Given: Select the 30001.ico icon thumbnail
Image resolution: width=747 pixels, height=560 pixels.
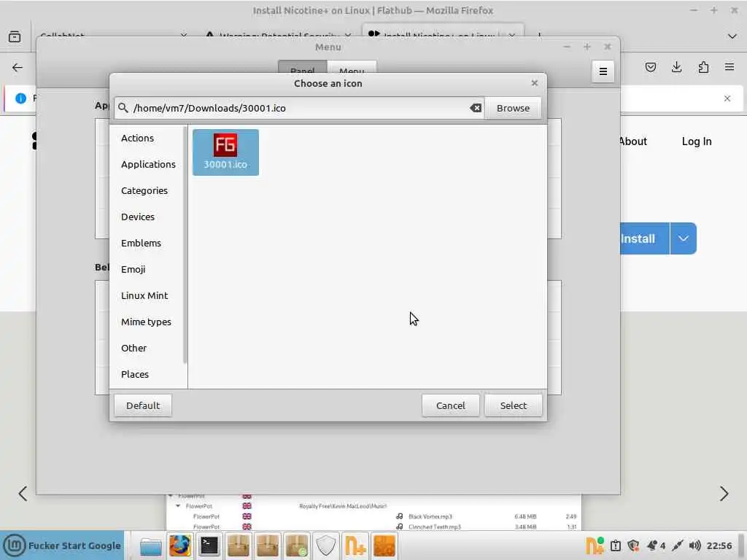Looking at the screenshot, I should coord(225,152).
